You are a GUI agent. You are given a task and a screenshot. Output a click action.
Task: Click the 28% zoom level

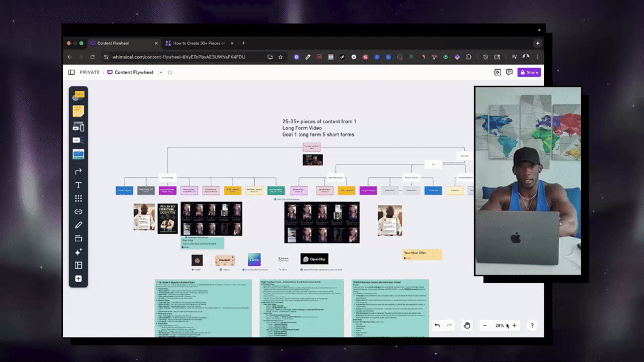coord(499,326)
